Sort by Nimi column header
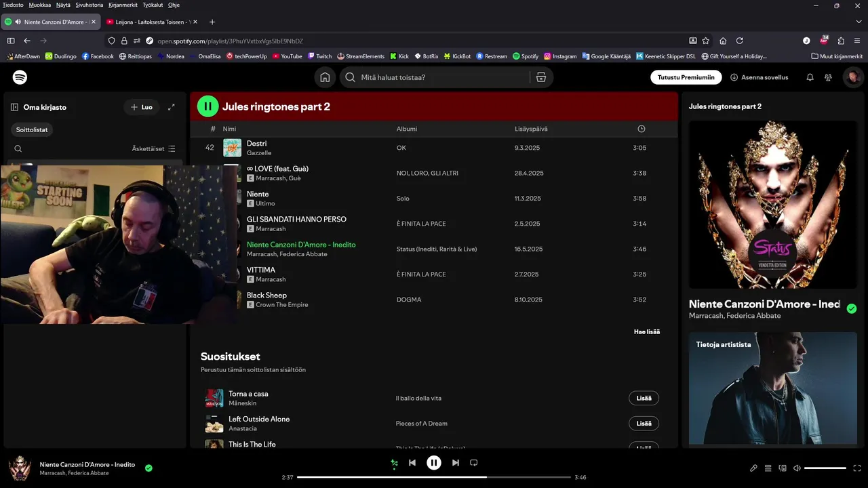868x488 pixels. (x=229, y=129)
